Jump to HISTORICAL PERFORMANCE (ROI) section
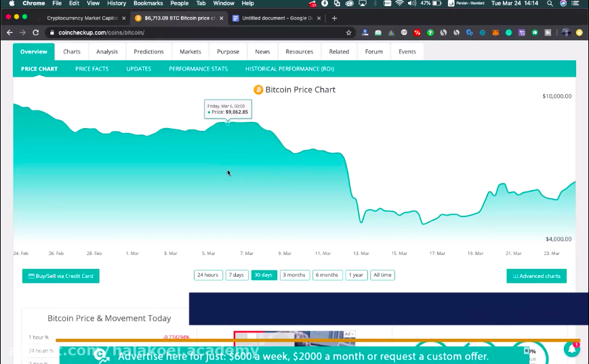The image size is (589, 364). [x=289, y=68]
